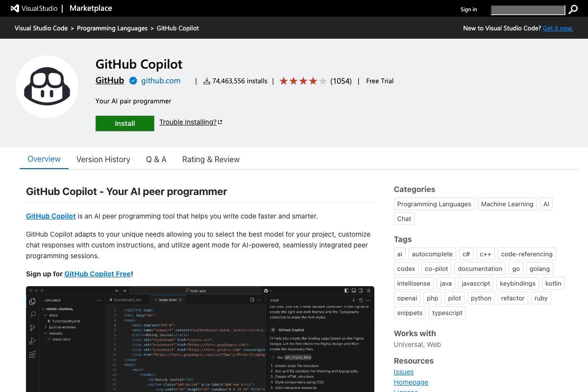Click the green Install button
This screenshot has height=392, width=588.
click(x=125, y=123)
